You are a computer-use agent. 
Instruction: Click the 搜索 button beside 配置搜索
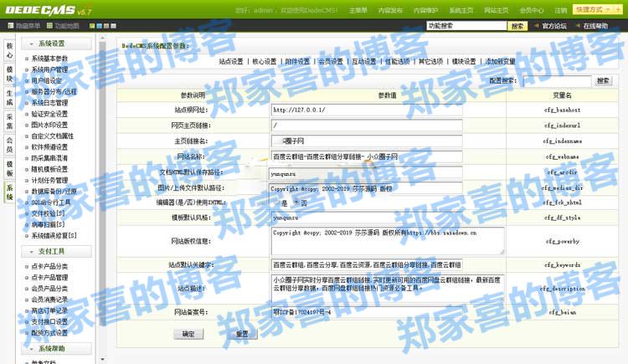click(603, 81)
